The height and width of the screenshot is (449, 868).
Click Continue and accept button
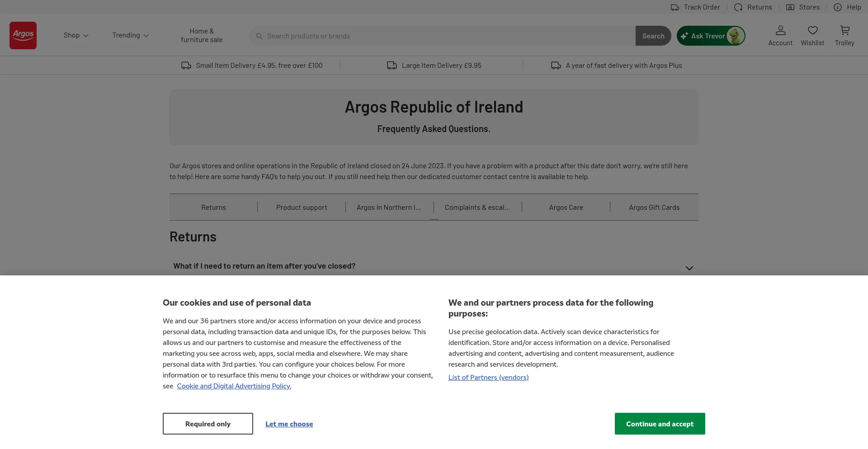point(660,424)
